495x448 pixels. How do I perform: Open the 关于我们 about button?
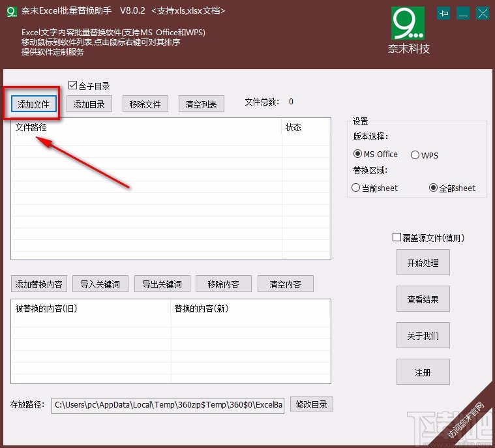click(423, 335)
